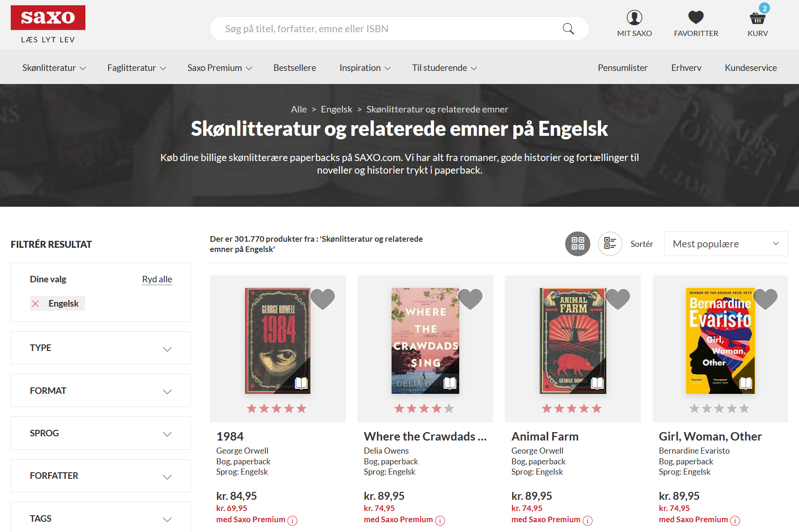Switch to list view layout
799x532 pixels.
point(610,244)
